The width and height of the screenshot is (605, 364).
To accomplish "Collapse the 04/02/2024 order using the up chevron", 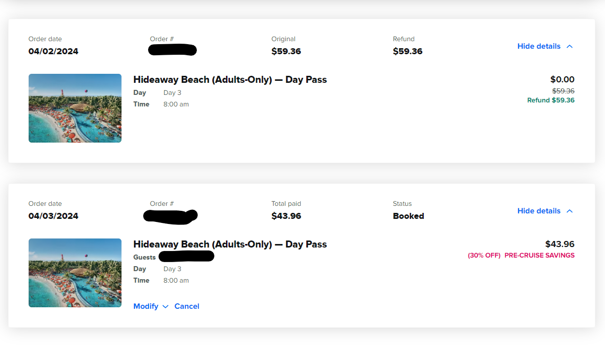I will pyautogui.click(x=569, y=46).
